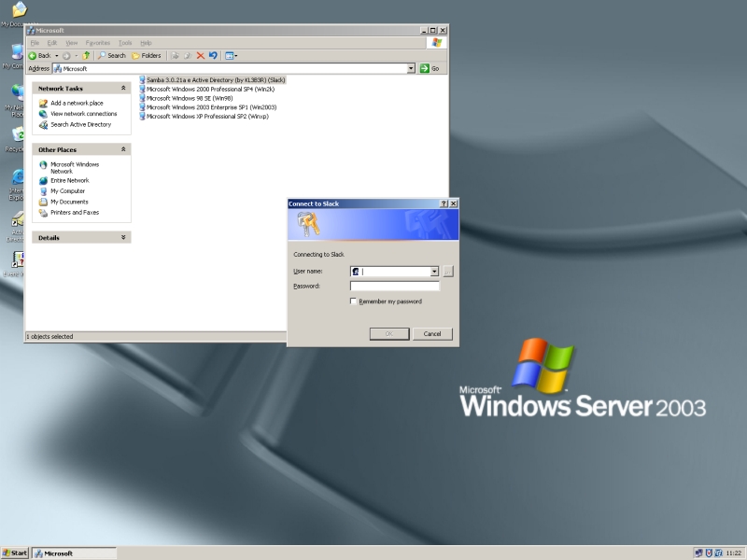
Task: Open the Start menu
Action: [x=15, y=553]
